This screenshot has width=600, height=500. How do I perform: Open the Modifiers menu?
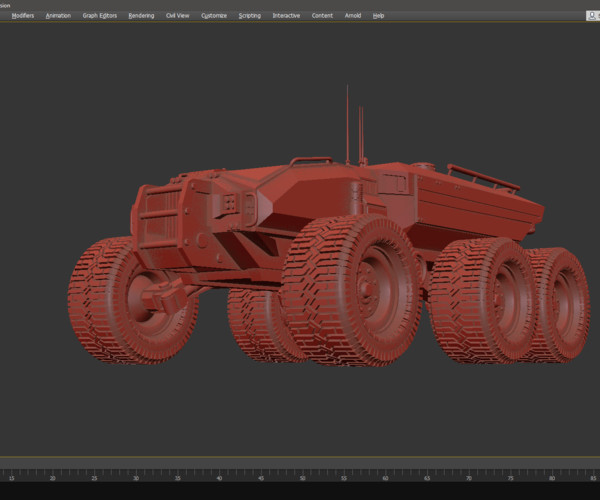(23, 16)
